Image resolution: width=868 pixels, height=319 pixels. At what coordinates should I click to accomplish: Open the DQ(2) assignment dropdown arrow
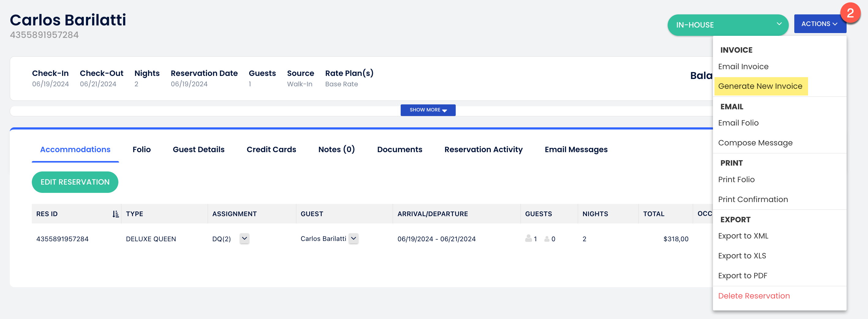(244, 238)
